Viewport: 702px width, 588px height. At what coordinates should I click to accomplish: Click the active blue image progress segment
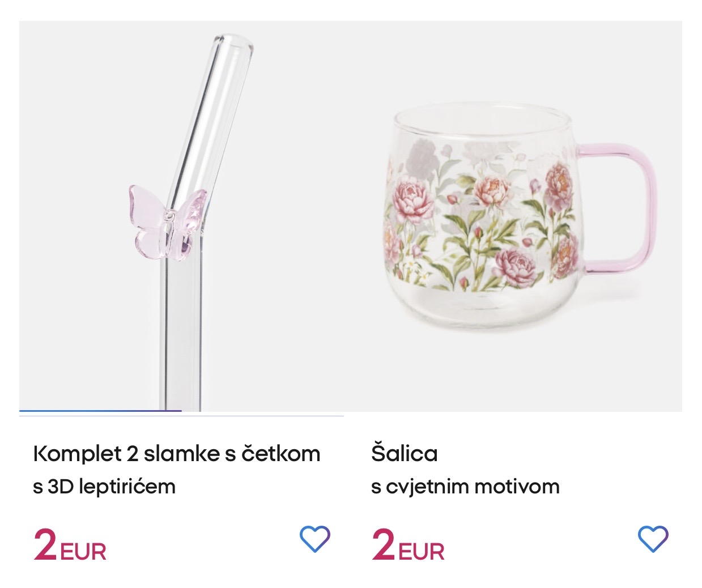[x=100, y=411]
